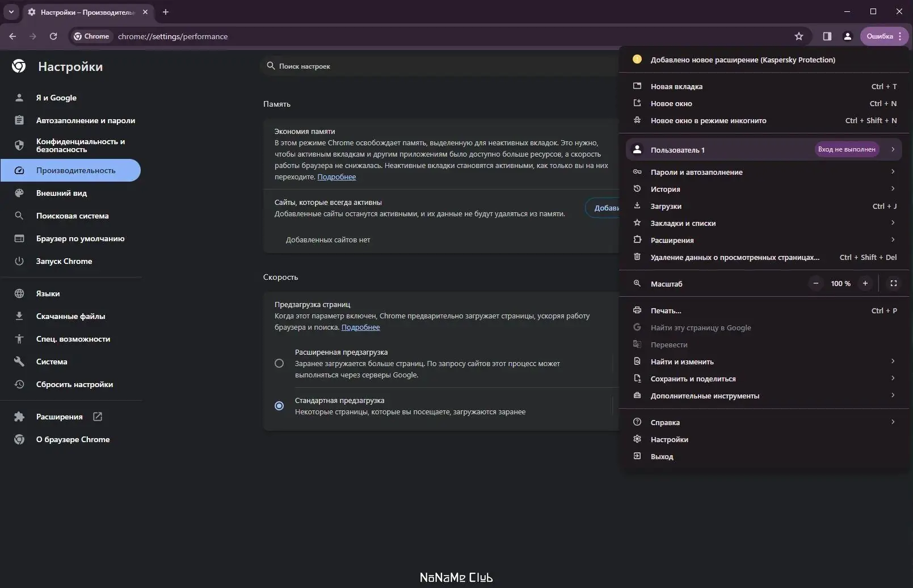
Task: Open Extensions external link icon in sidebar
Action: click(x=98, y=417)
